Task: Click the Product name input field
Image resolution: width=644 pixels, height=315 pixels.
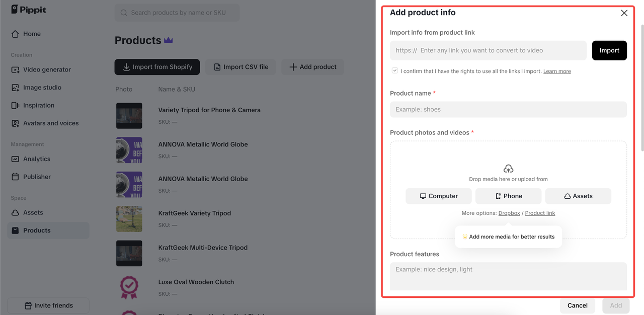Action: point(508,109)
